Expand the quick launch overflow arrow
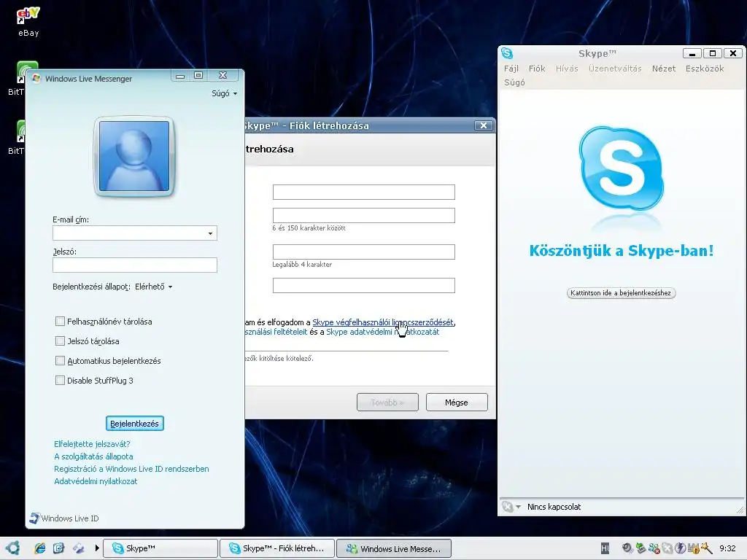This screenshot has width=747, height=560. click(97, 548)
